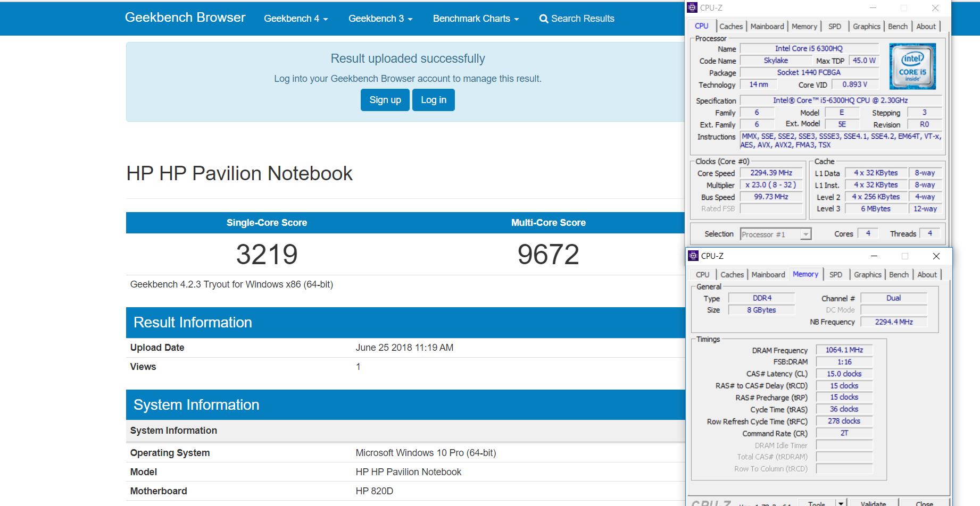
Task: Switch to Caches tab in the processor CPU-Z window
Action: point(731,27)
